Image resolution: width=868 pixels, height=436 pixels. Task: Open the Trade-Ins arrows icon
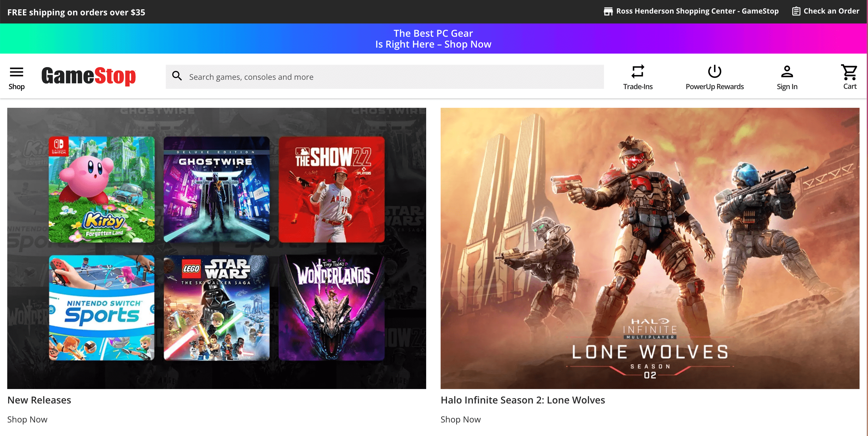tap(637, 71)
